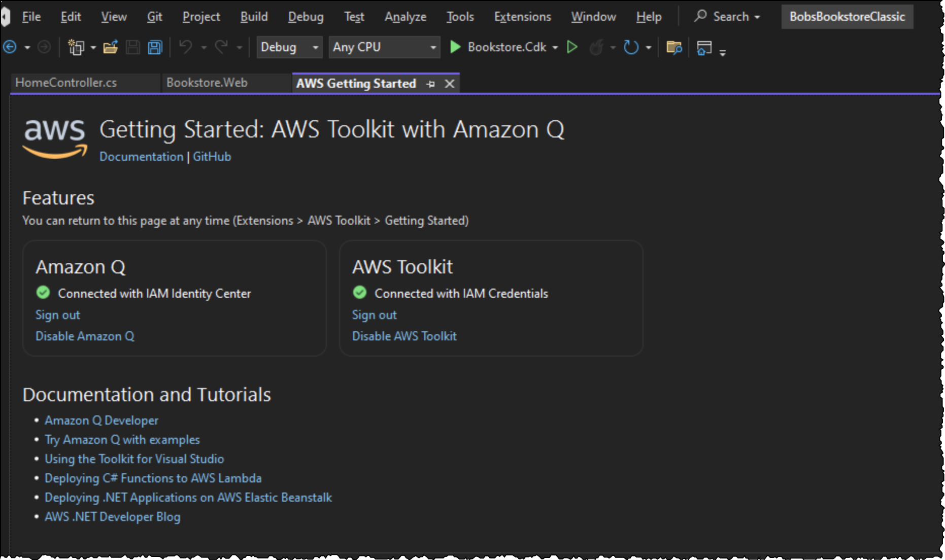
Task: Click the Open File folder icon
Action: coord(111,48)
